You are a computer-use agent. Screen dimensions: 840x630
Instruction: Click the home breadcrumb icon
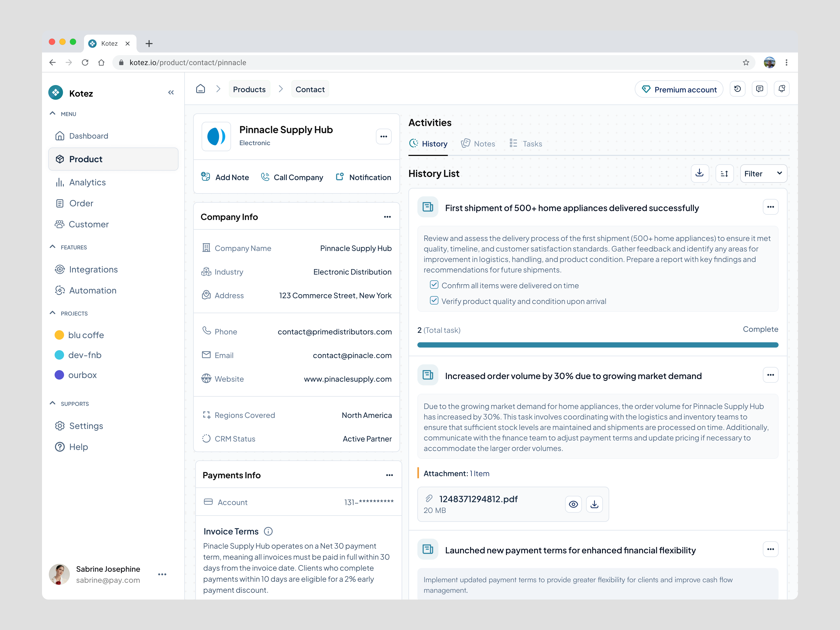[201, 89]
